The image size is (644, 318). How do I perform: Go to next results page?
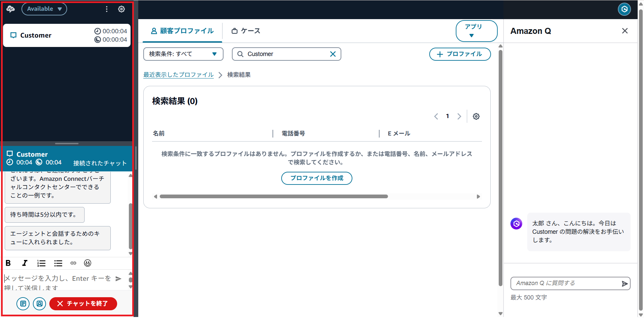459,116
